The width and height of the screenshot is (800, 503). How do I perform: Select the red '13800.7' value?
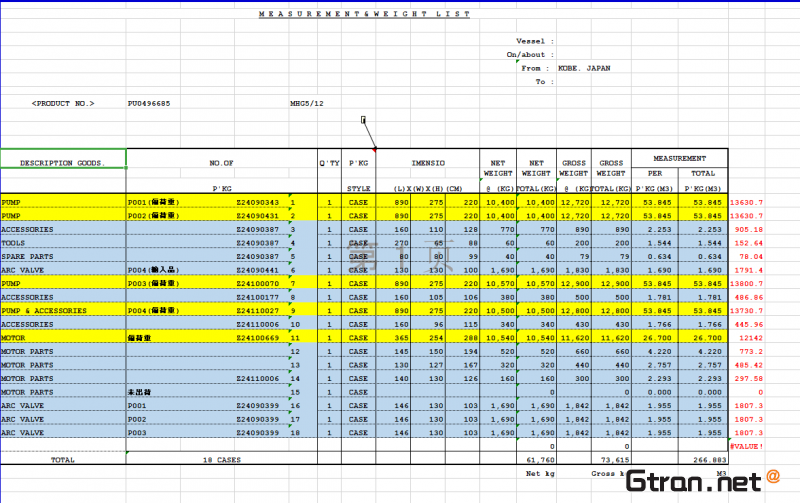746,284
